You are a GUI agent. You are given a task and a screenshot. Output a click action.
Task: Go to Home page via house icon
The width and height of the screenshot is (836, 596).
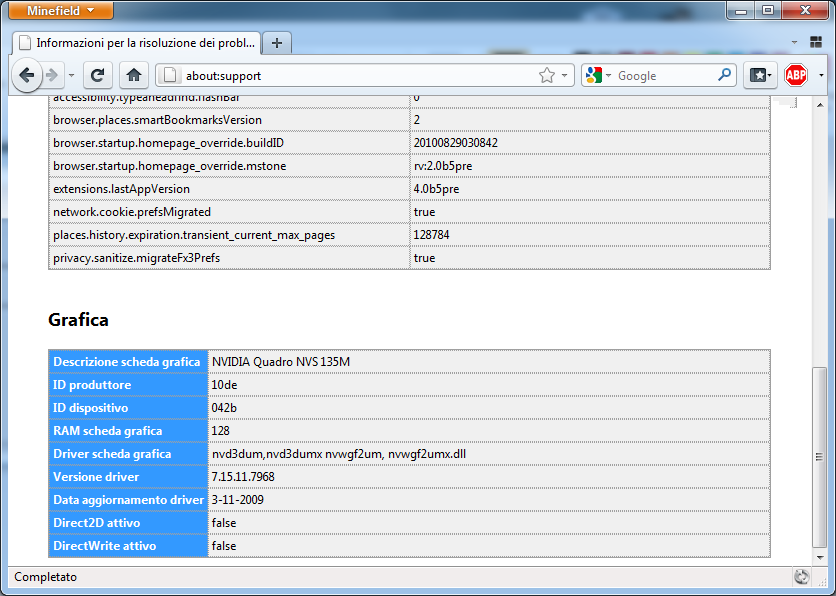click(134, 76)
